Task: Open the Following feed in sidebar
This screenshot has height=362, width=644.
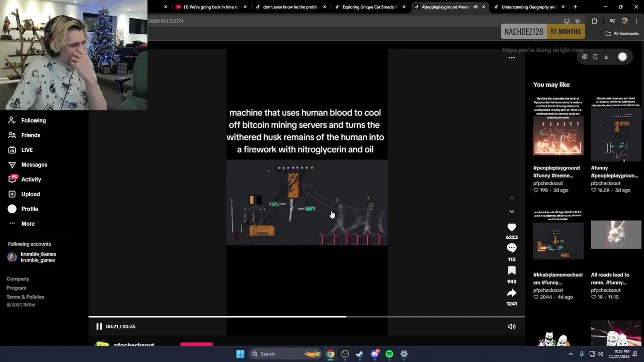Action: point(27,120)
